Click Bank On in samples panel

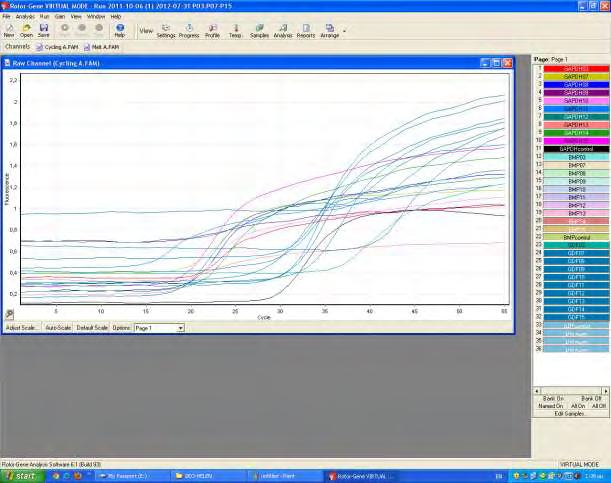(553, 398)
